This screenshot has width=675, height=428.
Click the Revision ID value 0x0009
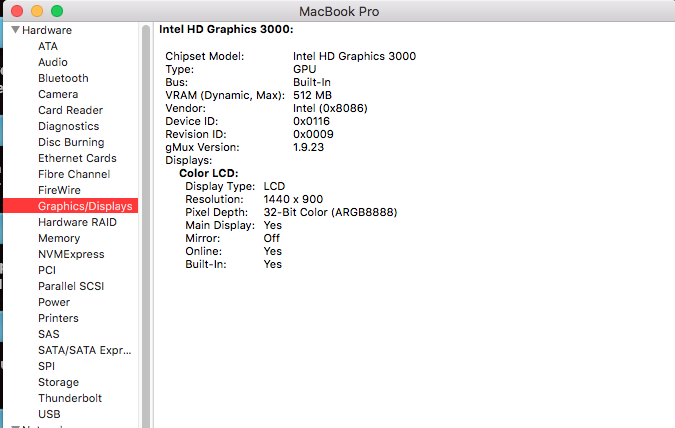pyautogui.click(x=313, y=134)
